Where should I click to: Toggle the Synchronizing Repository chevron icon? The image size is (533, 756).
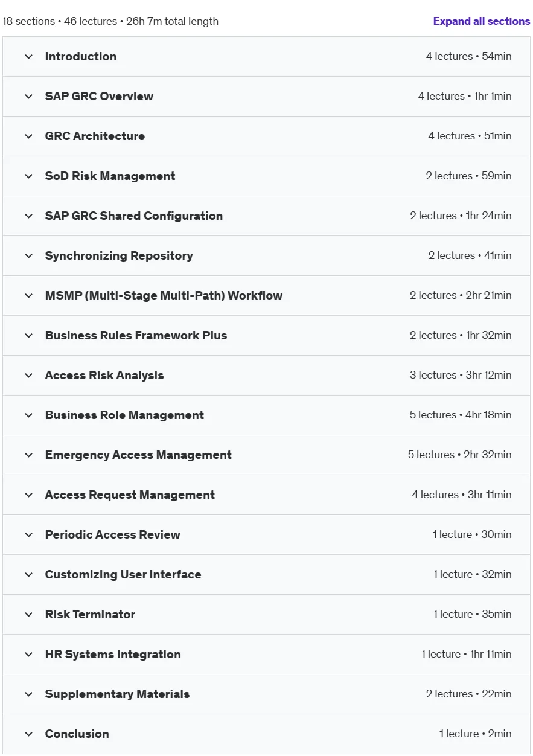click(x=28, y=256)
